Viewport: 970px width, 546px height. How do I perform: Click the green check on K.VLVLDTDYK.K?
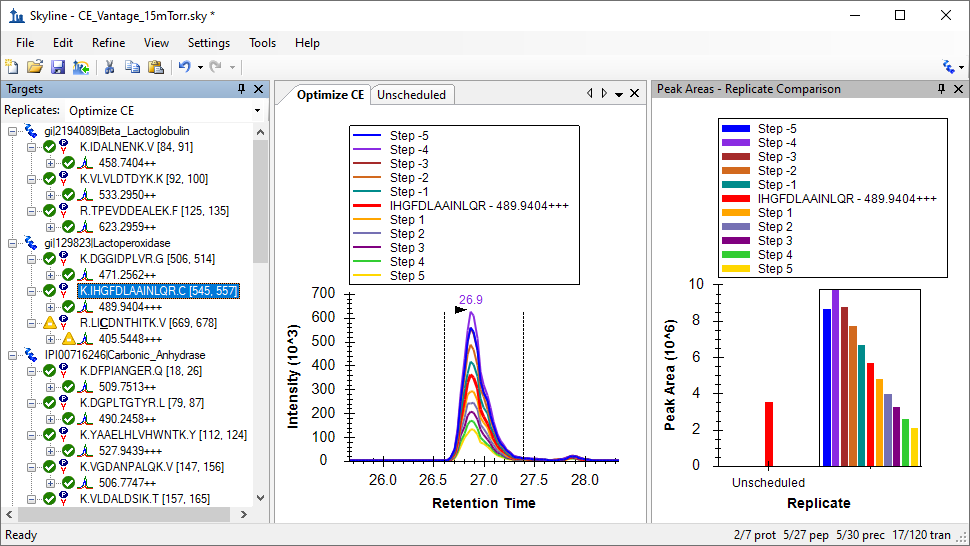[49, 179]
